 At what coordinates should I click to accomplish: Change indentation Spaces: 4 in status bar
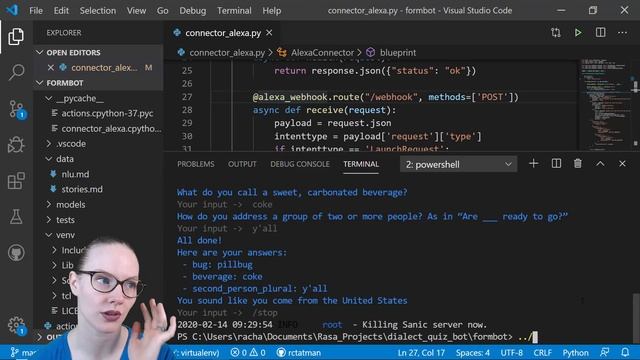[x=473, y=352]
